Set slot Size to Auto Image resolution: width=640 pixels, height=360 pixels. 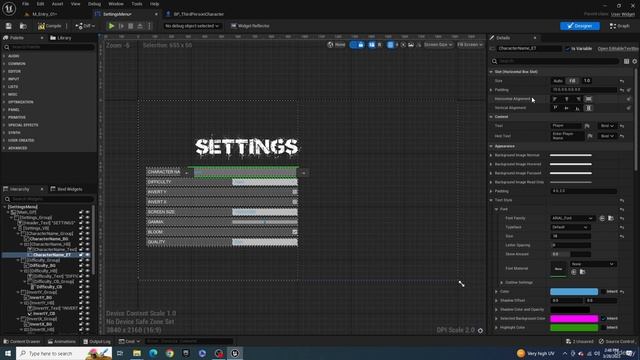coord(558,81)
